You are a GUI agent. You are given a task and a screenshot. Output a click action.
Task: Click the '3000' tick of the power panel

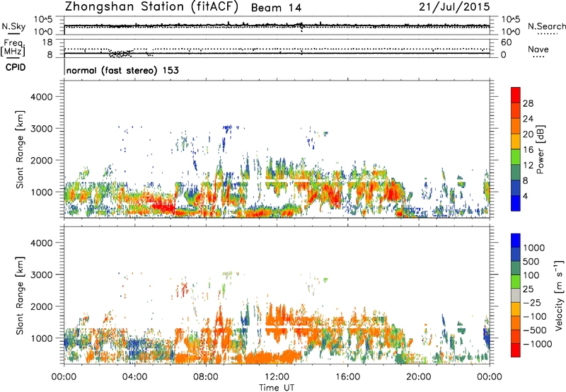click(x=41, y=129)
